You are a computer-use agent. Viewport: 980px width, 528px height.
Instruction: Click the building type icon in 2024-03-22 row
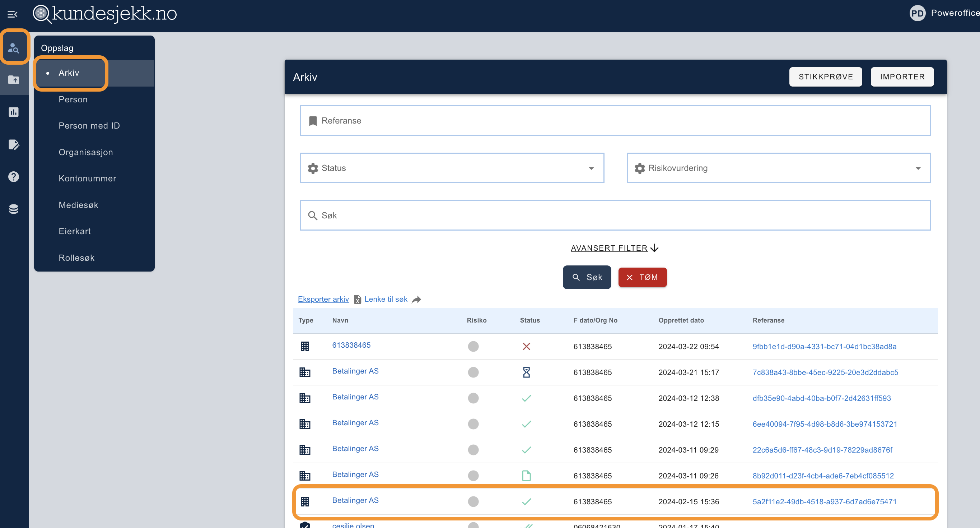(305, 346)
